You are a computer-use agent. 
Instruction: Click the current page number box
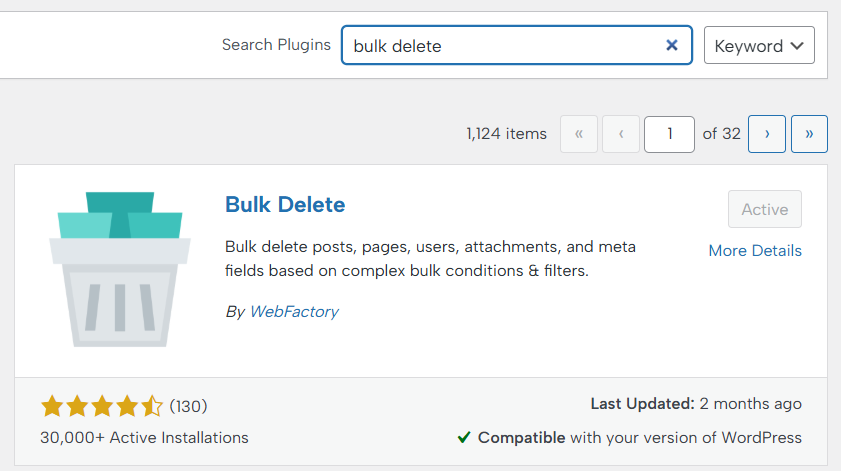click(669, 134)
